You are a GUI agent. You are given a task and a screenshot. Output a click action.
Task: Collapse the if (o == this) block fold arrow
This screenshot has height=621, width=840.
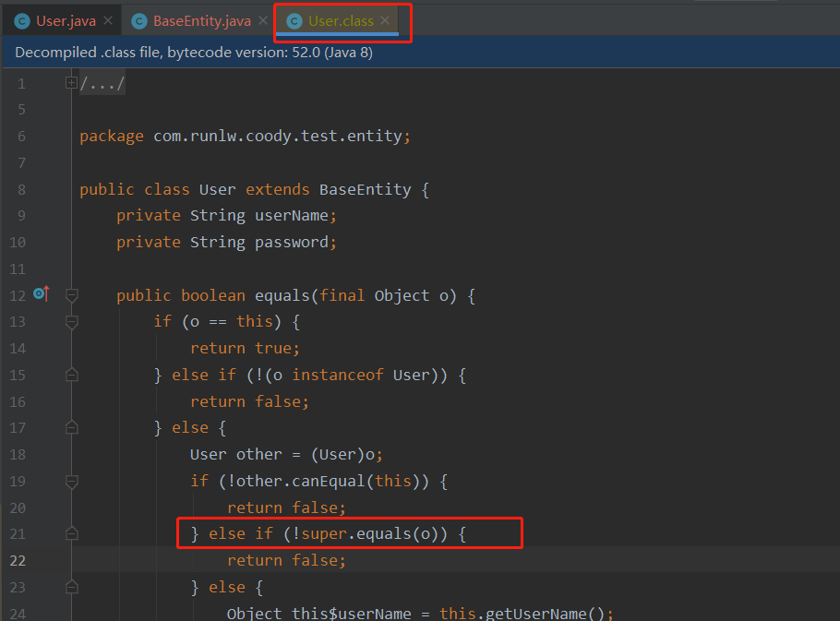71,322
